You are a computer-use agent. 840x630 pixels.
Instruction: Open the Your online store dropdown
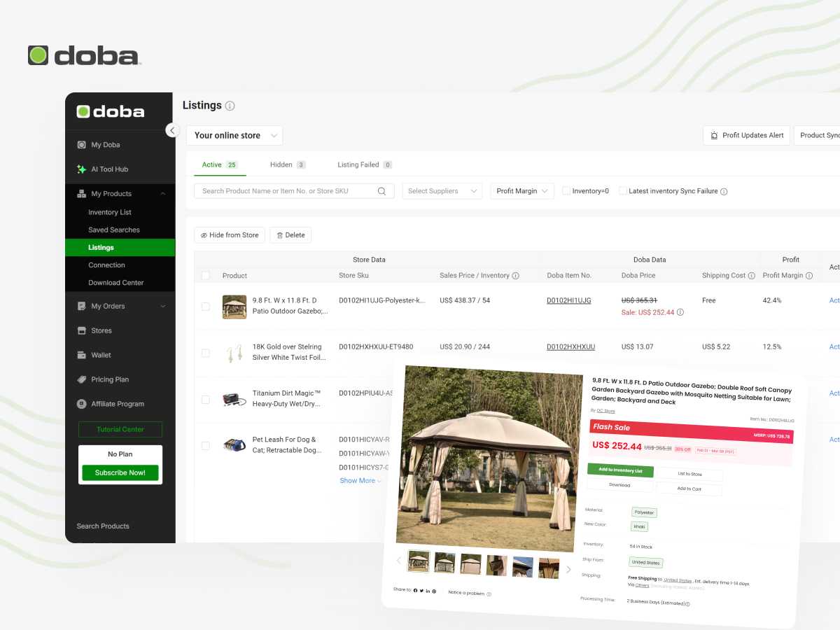point(234,136)
